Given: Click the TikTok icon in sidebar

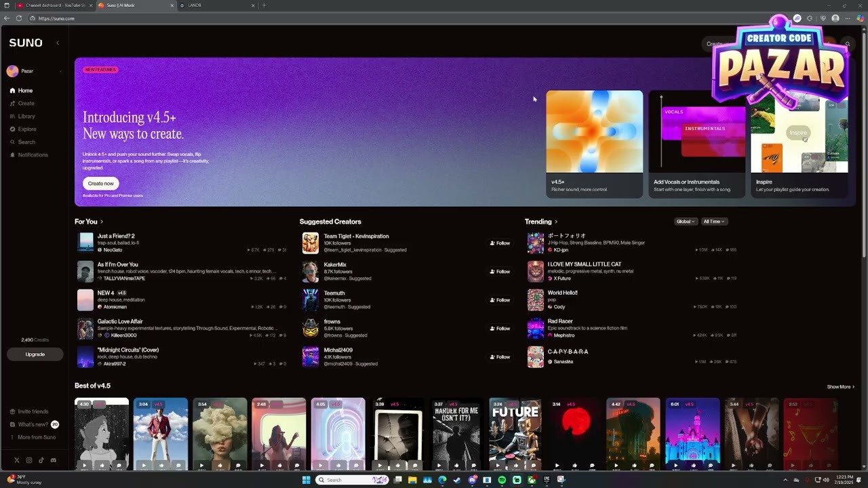Looking at the screenshot, I should [x=41, y=460].
